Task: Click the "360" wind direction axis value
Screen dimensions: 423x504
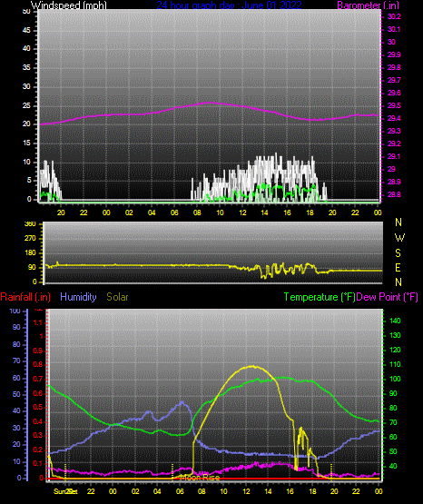Action: [30, 224]
